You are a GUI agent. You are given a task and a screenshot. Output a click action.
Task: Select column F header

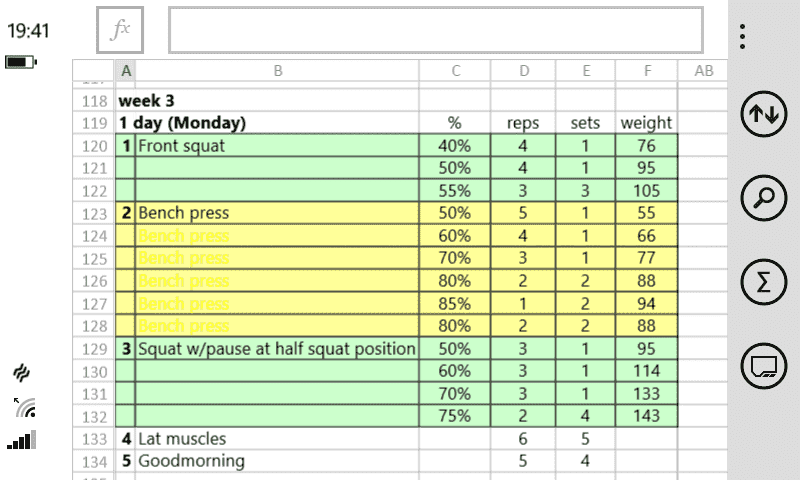pyautogui.click(x=646, y=70)
